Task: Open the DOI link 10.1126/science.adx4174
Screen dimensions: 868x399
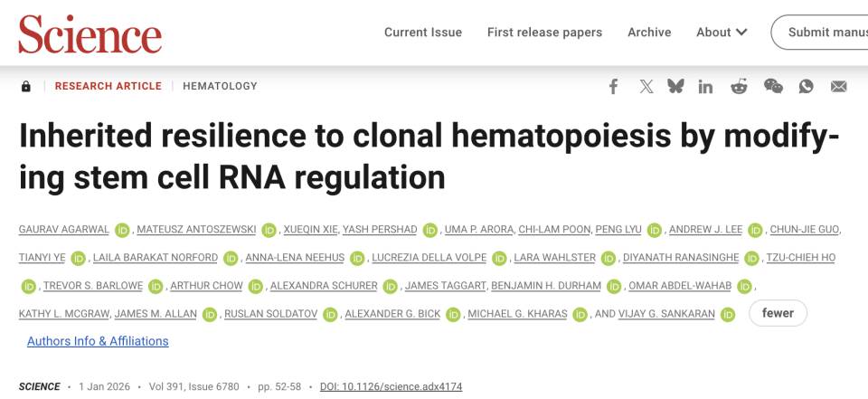Action: pyautogui.click(x=391, y=386)
